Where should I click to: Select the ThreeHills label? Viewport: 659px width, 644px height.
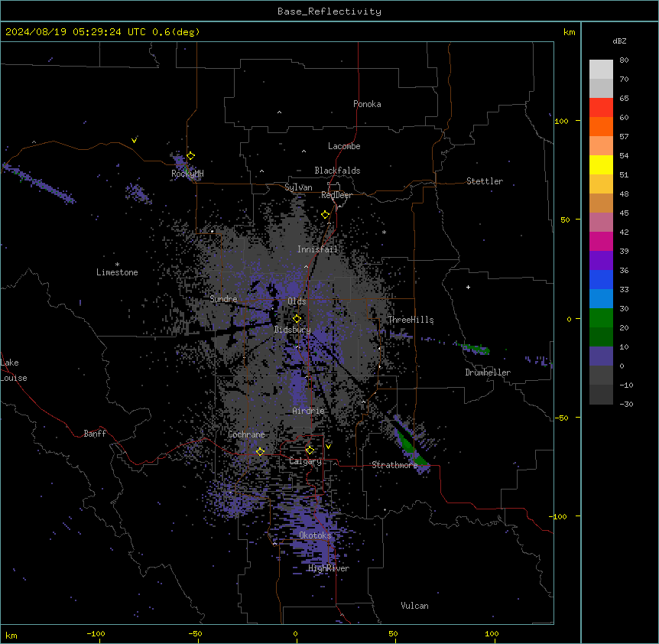[x=411, y=320]
